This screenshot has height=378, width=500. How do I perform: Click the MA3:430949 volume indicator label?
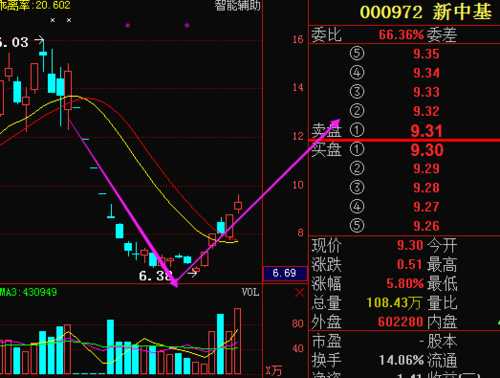tap(28, 292)
